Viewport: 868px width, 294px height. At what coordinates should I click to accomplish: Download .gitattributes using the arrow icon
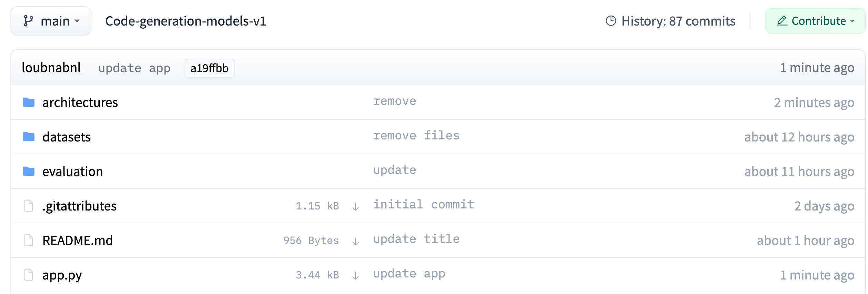[355, 206]
